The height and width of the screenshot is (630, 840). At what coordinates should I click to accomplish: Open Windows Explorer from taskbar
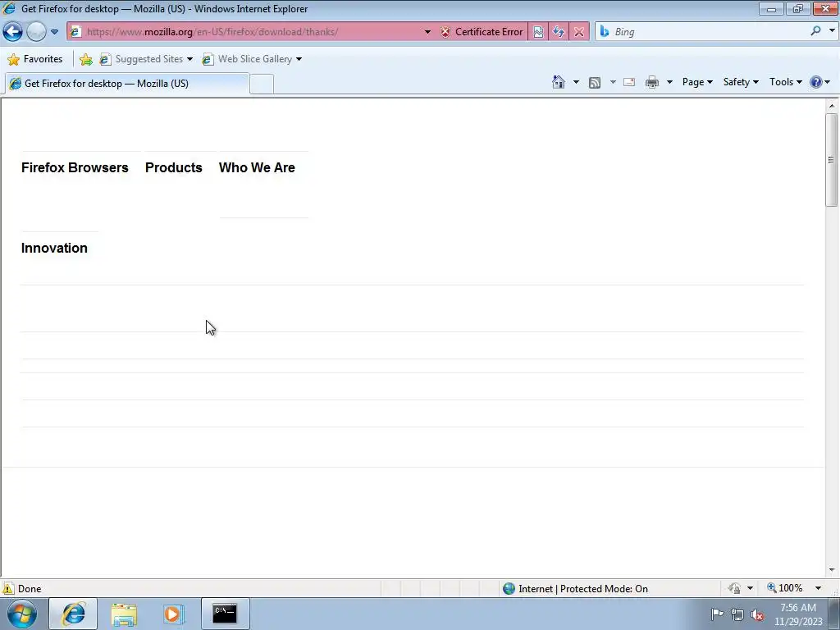(124, 614)
